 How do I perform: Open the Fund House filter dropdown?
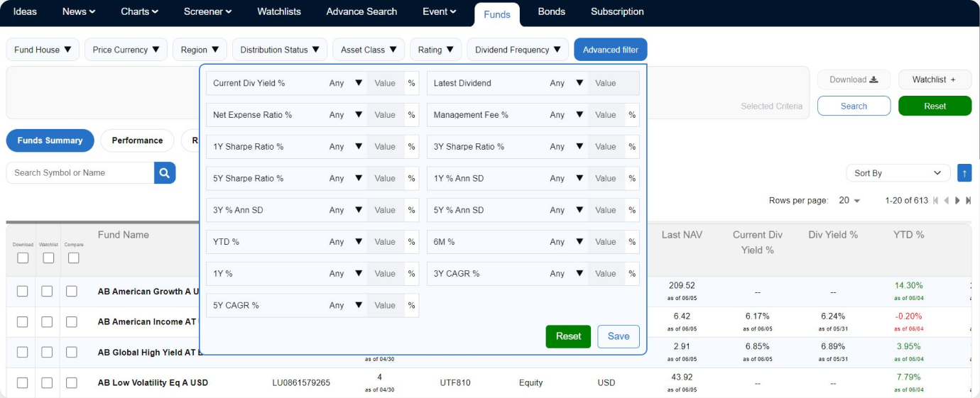pyautogui.click(x=43, y=50)
